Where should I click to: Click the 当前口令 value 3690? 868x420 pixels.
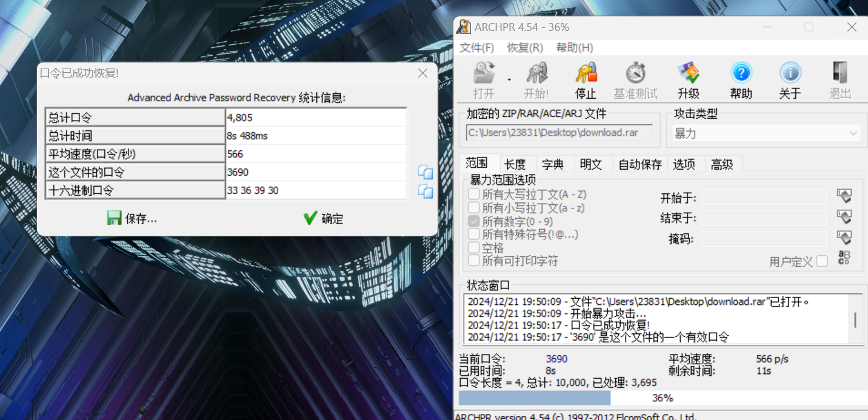[556, 359]
